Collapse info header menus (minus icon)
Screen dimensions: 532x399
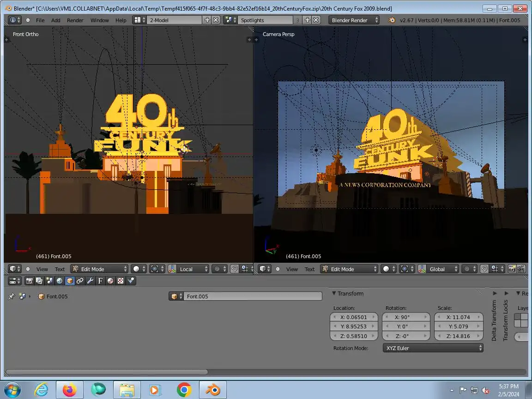[x=28, y=20]
